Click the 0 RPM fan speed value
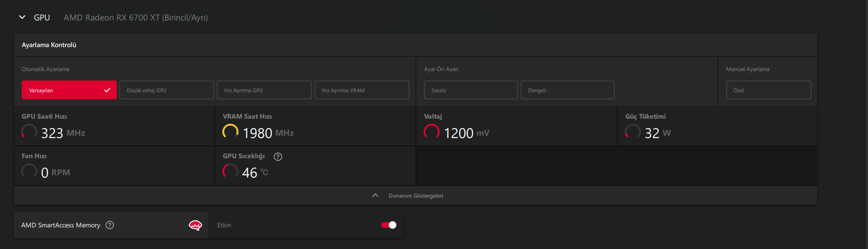 pos(56,173)
